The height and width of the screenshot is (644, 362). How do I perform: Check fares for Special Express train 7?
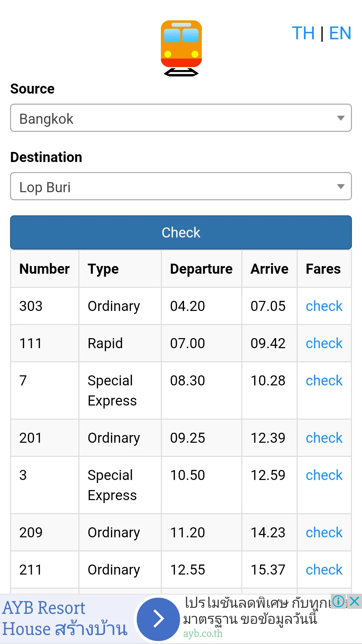pyautogui.click(x=324, y=380)
